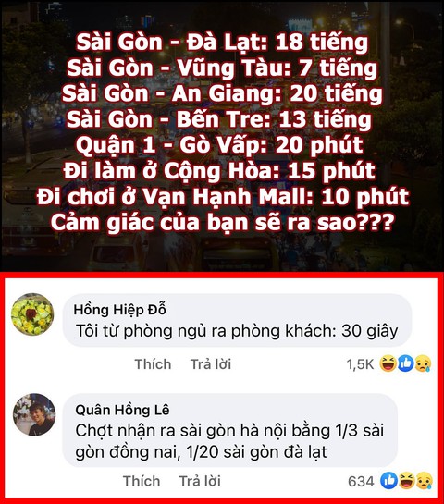Screen dimensions: 444x504
Task: Open the Sài Gòn - Đà Lạt meme image
Action: [x=222, y=136]
